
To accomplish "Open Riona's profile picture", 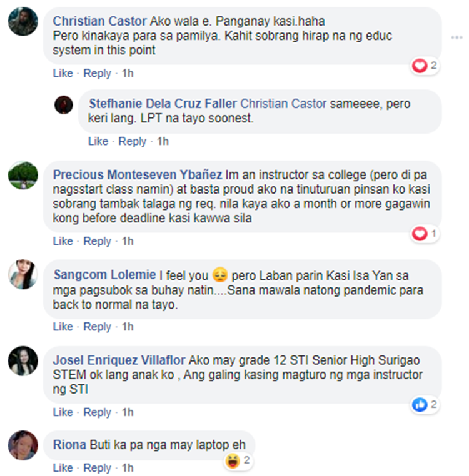I will point(23,445).
